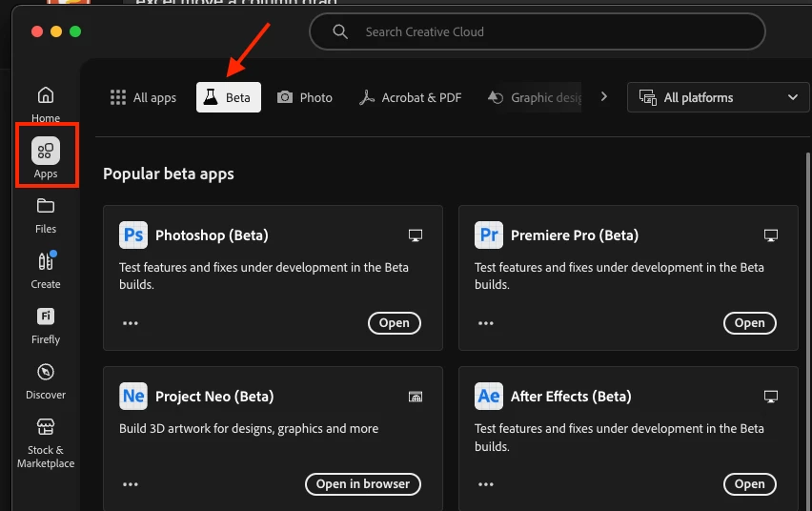Viewport: 812px width, 511px height.
Task: Click 'Build 3D artwork for designs' description
Action: (249, 429)
